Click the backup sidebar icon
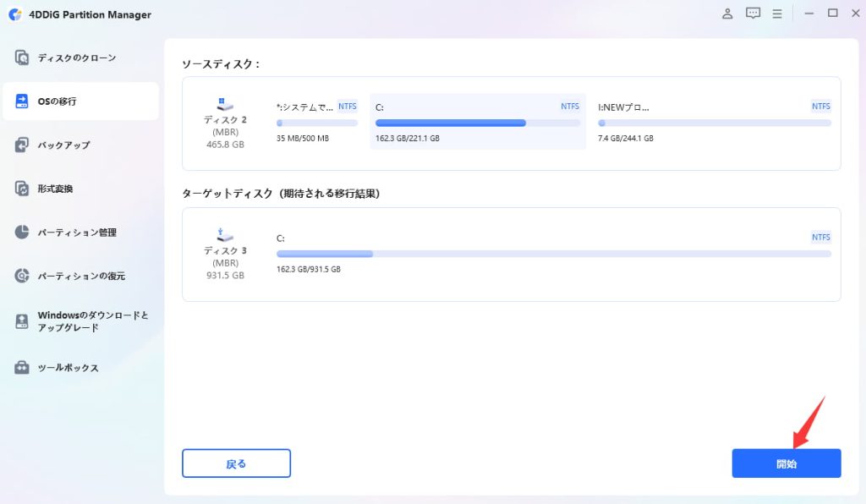Image resolution: width=866 pixels, height=504 pixels. [21, 145]
